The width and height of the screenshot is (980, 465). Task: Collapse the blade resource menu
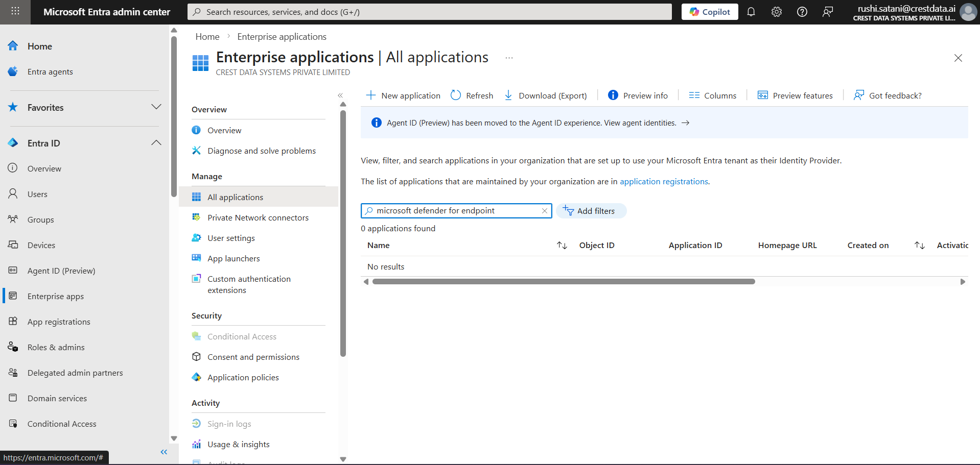point(340,95)
